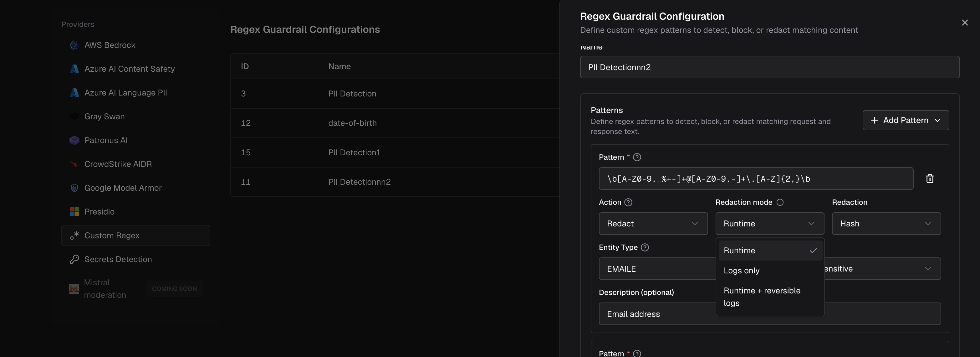The width and height of the screenshot is (980, 357).
Task: Click the Patronus AI cube icon
Action: click(x=74, y=140)
